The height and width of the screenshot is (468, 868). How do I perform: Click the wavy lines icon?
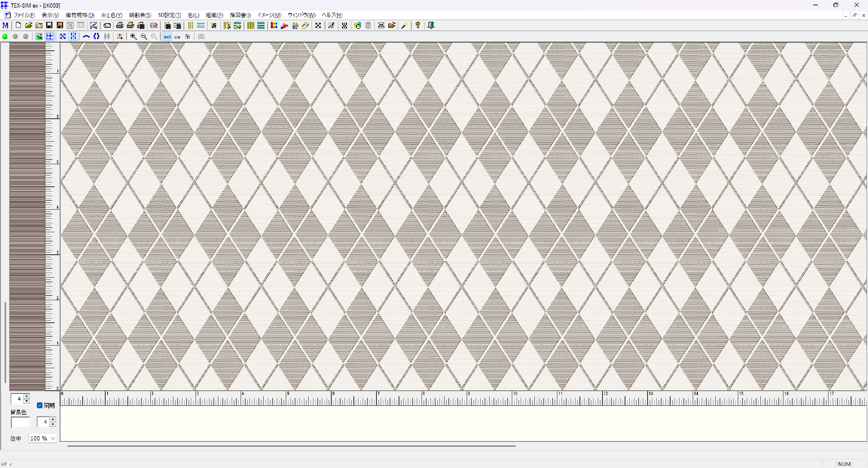201,36
